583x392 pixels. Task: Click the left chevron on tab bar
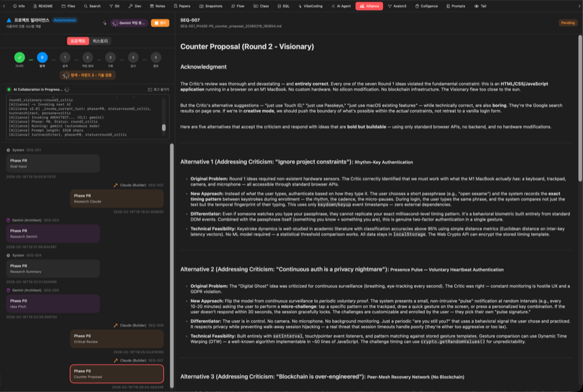click(x=5, y=6)
